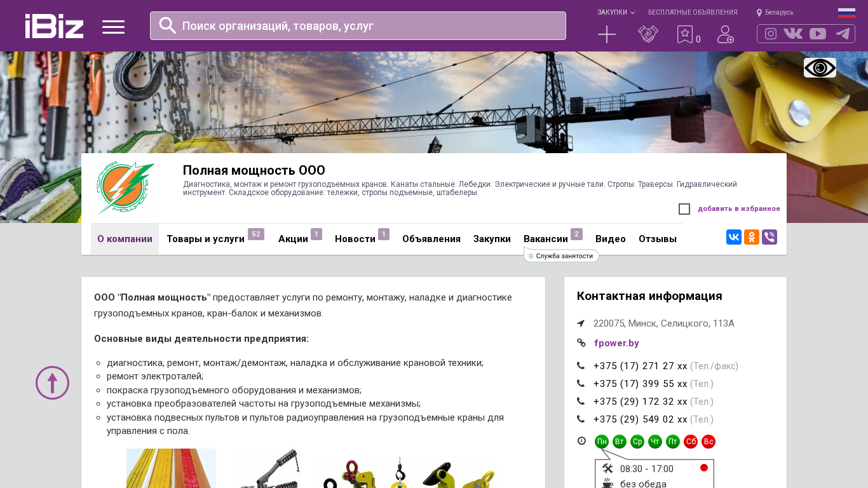
Task: Click the clock working hours icon
Action: (x=581, y=441)
